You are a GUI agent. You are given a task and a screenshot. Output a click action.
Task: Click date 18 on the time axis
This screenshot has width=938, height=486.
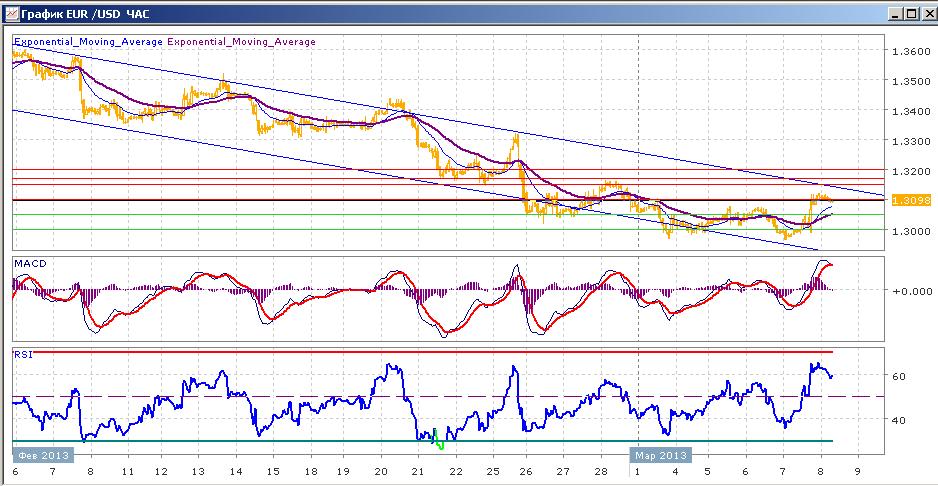click(x=309, y=471)
